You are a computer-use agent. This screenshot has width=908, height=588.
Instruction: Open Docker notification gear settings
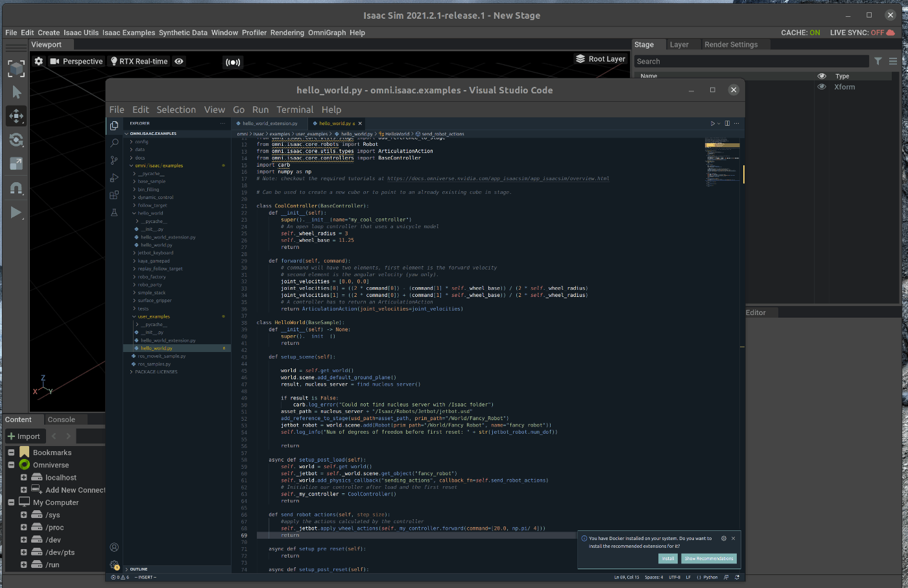(x=724, y=538)
